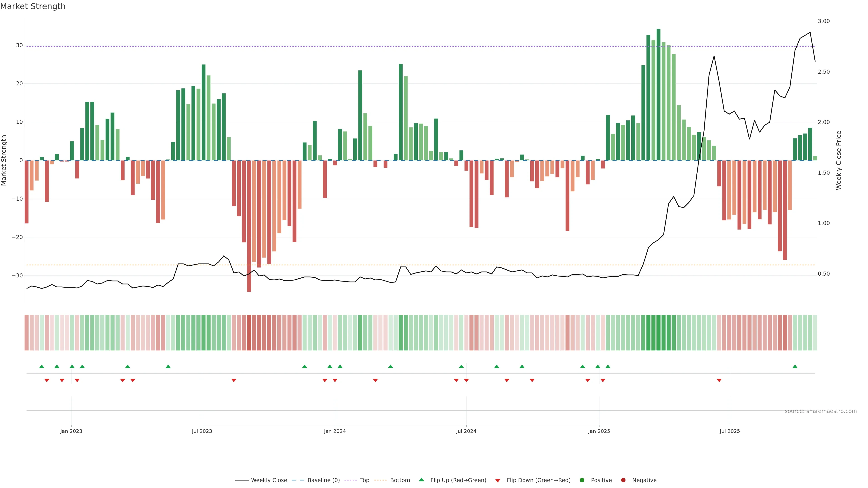This screenshot has width=868, height=488.
Task: Click the Weekly Close Price axis title
Action: [x=839, y=160]
